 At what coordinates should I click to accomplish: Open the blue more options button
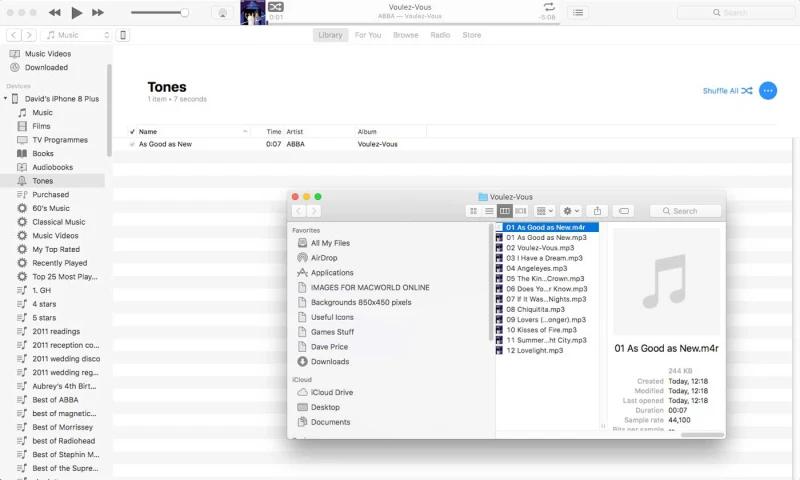coord(768,91)
